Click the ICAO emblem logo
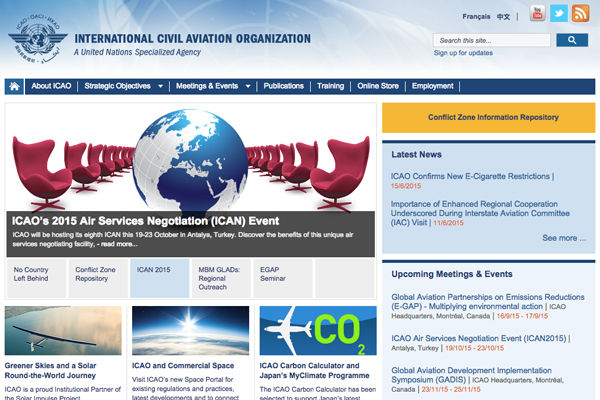 tap(38, 39)
